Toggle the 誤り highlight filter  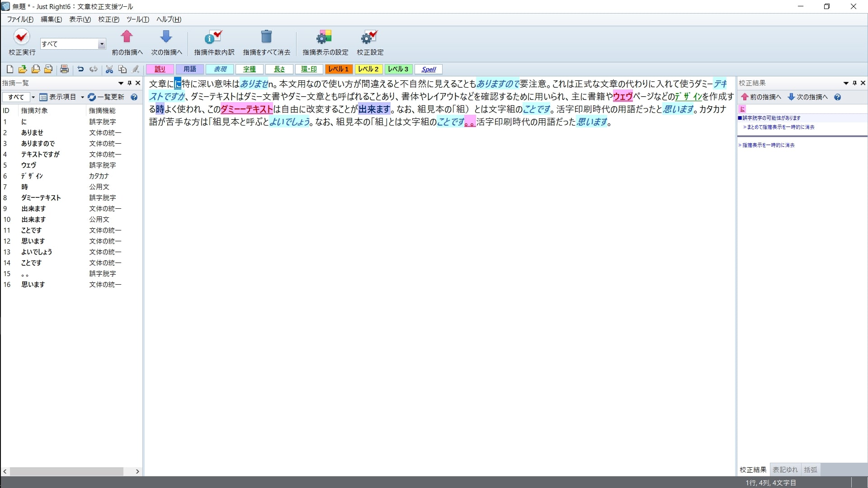(160, 69)
